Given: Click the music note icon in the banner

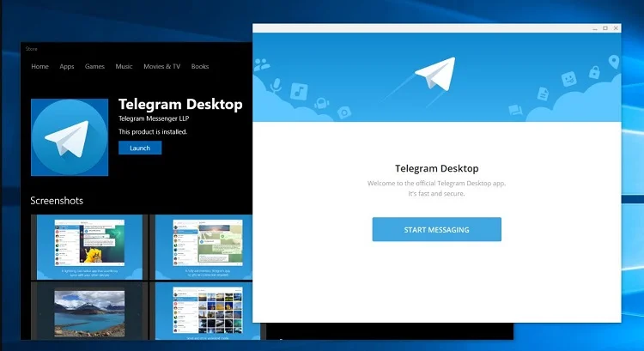Looking at the screenshot, I should click(x=299, y=91).
